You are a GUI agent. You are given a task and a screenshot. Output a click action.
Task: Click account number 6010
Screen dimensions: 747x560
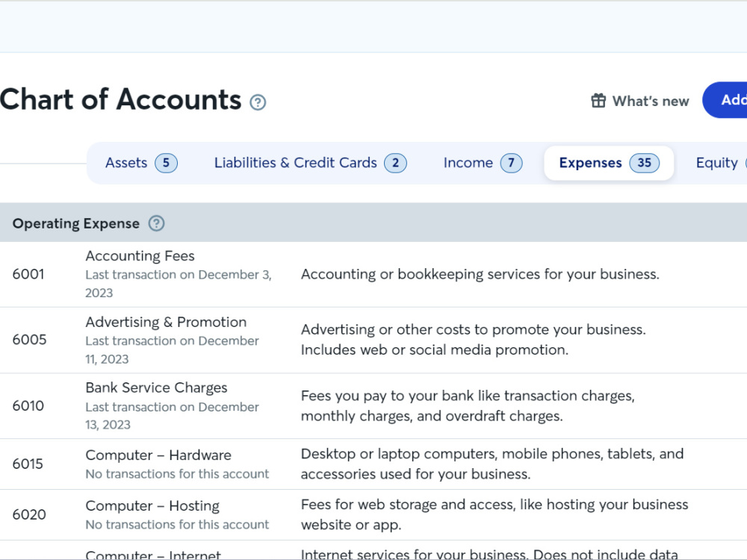(28, 406)
